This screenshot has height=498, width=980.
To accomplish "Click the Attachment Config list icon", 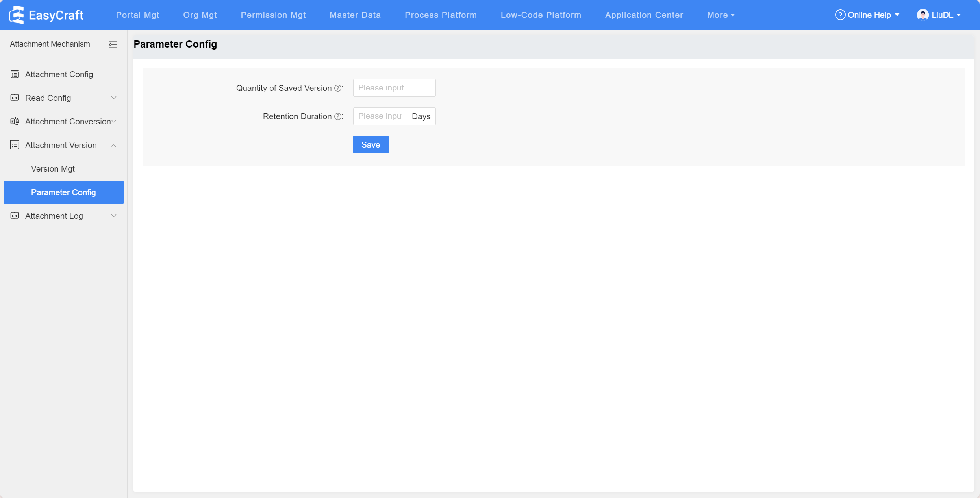I will tap(15, 74).
